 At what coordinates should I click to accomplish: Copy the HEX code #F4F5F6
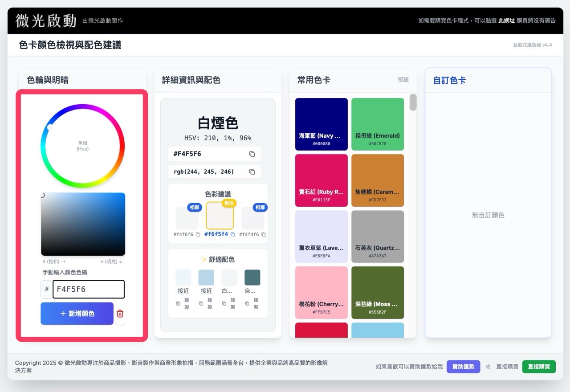[x=252, y=154]
